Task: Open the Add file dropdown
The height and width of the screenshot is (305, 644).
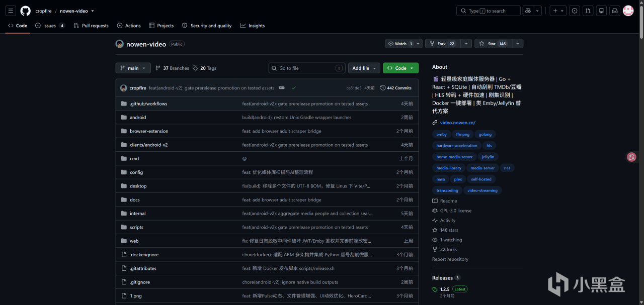Action: [x=364, y=68]
